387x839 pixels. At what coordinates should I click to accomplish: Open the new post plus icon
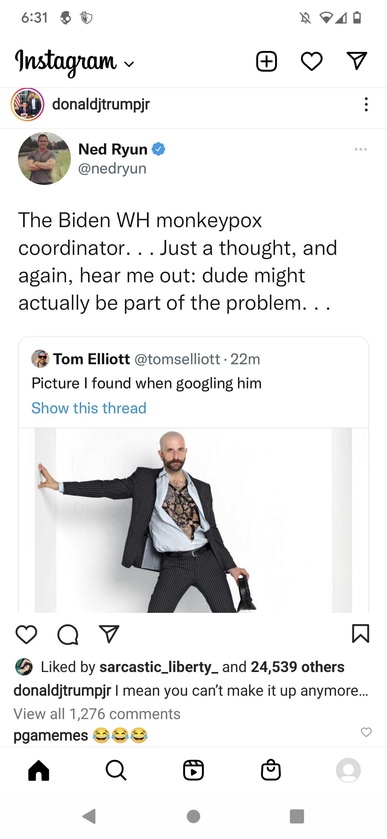click(267, 62)
